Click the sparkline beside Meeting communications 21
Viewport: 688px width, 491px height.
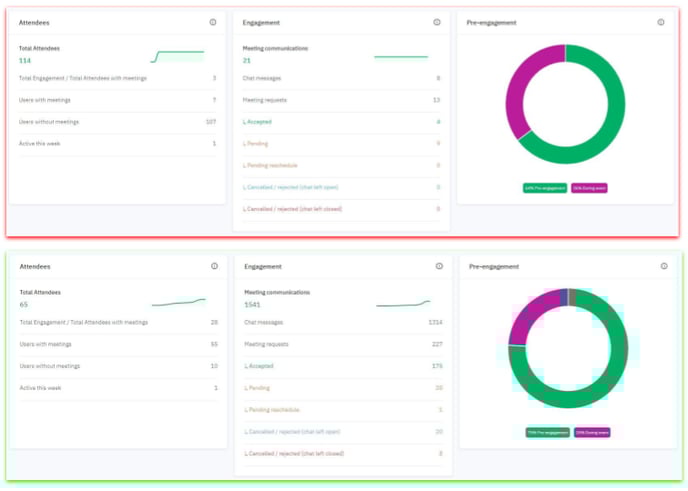coord(401,57)
